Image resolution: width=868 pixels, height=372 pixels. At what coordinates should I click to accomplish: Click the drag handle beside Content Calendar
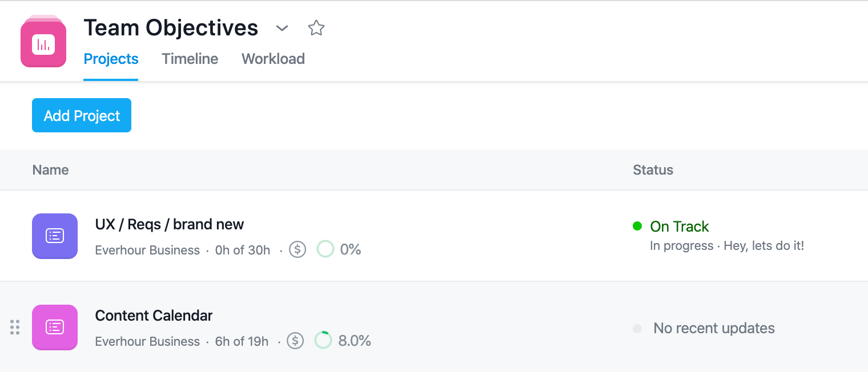[x=15, y=327]
